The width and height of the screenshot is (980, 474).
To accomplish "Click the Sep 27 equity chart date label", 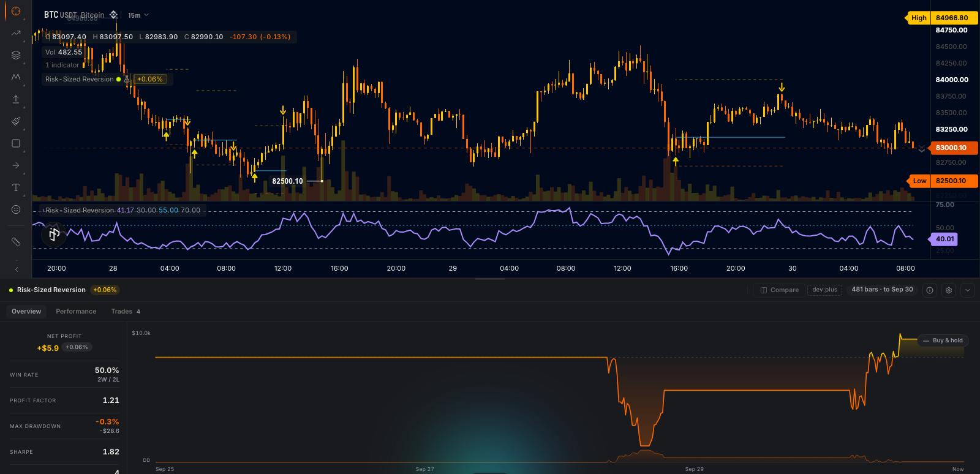I will [424, 469].
